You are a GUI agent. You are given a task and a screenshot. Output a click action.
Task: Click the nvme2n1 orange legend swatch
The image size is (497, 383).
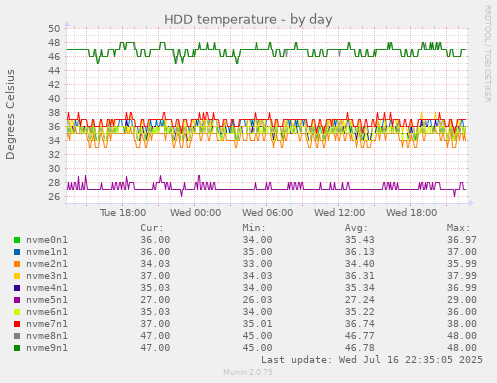click(17, 264)
